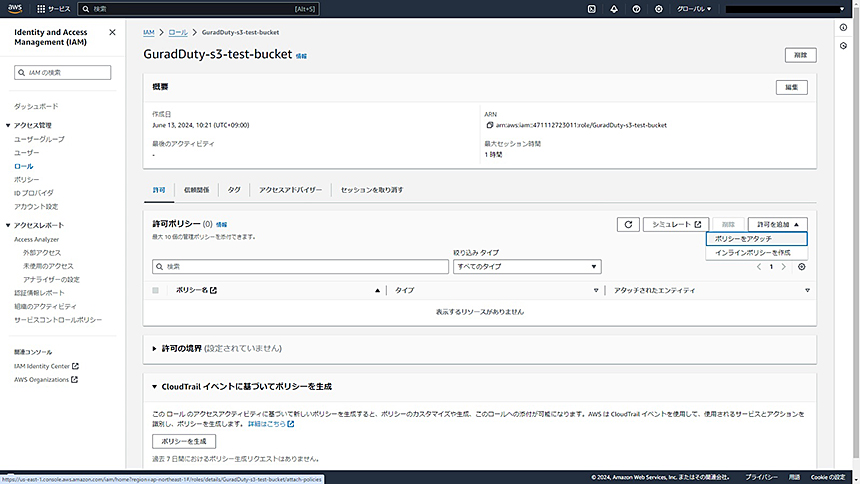
Task: Choose Attach policies menu option
Action: coord(756,239)
